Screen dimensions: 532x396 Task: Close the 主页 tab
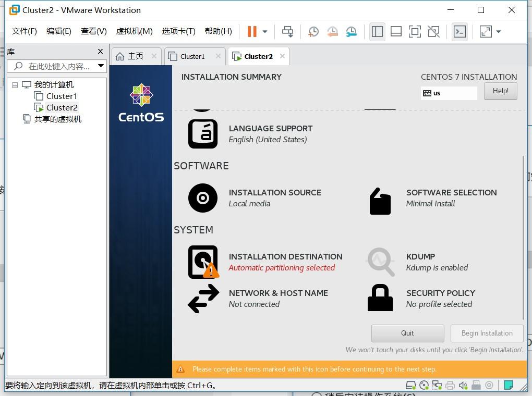(x=154, y=56)
